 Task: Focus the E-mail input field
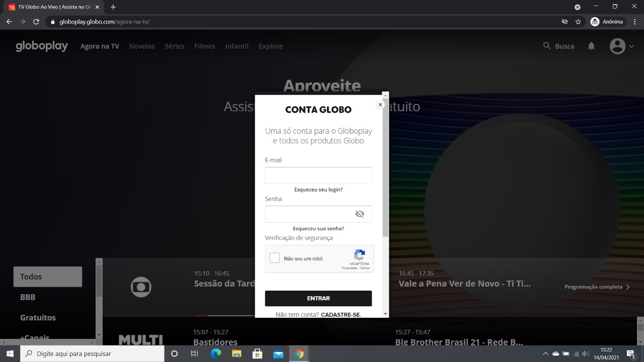point(318,175)
